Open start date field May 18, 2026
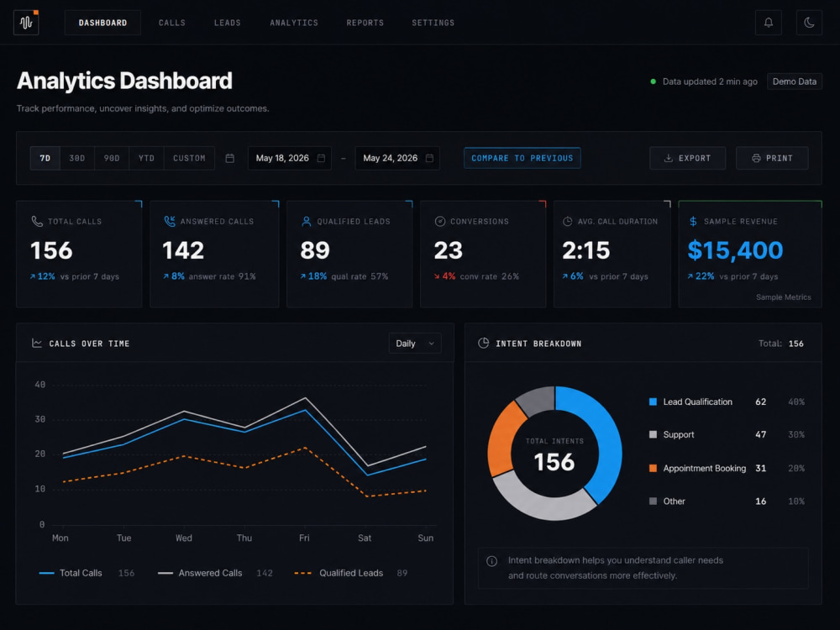The width and height of the screenshot is (840, 630). (289, 158)
